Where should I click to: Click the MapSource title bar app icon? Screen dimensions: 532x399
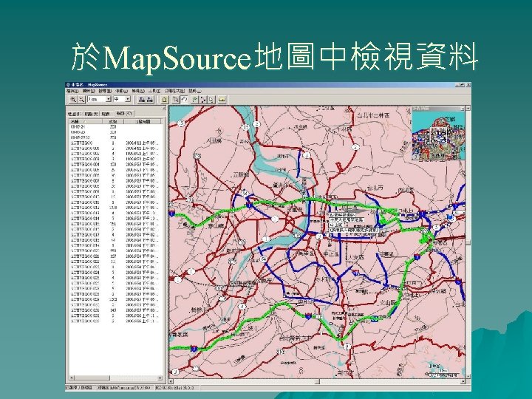(x=68, y=84)
